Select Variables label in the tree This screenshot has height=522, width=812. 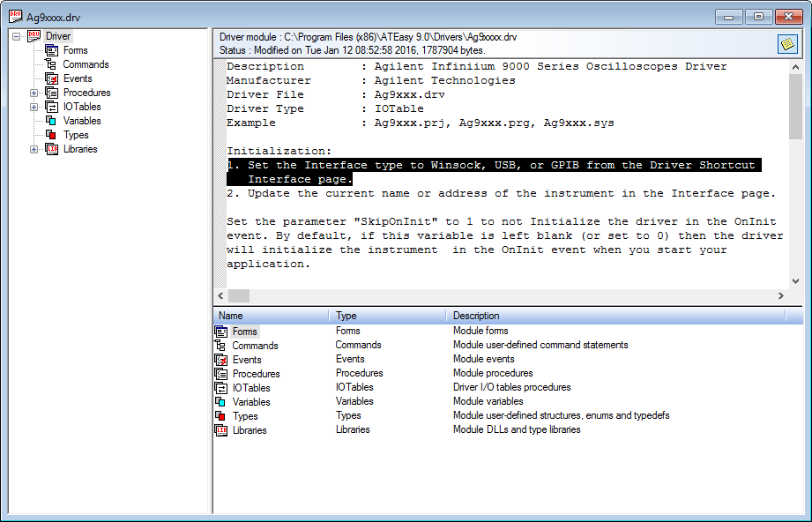(x=82, y=121)
